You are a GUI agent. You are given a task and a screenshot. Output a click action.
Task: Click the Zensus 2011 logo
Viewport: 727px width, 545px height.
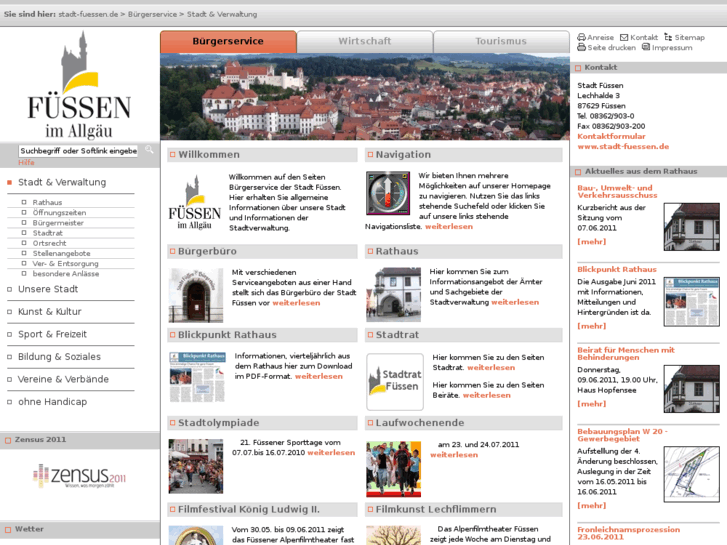pyautogui.click(x=78, y=475)
